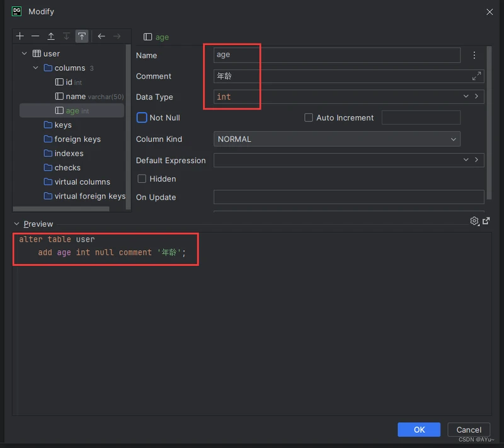Click into the Data Type field
The height and width of the screenshot is (448, 504).
(349, 96)
